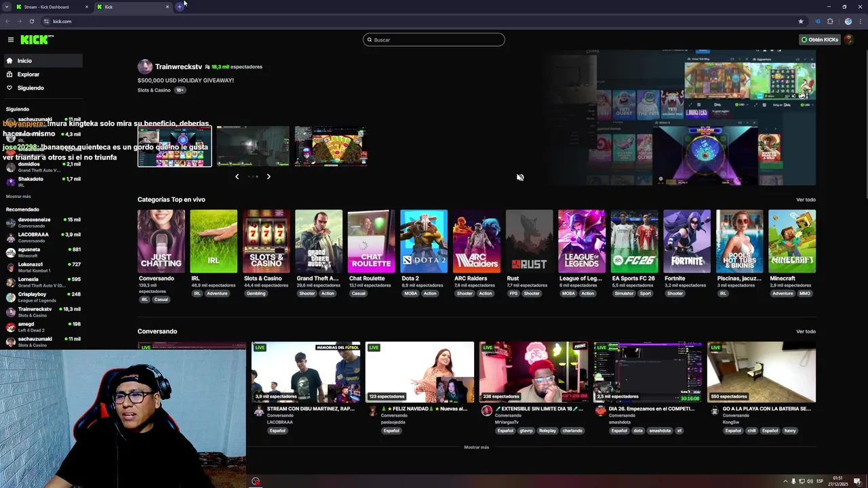Open recommended channel amegd

point(42,327)
